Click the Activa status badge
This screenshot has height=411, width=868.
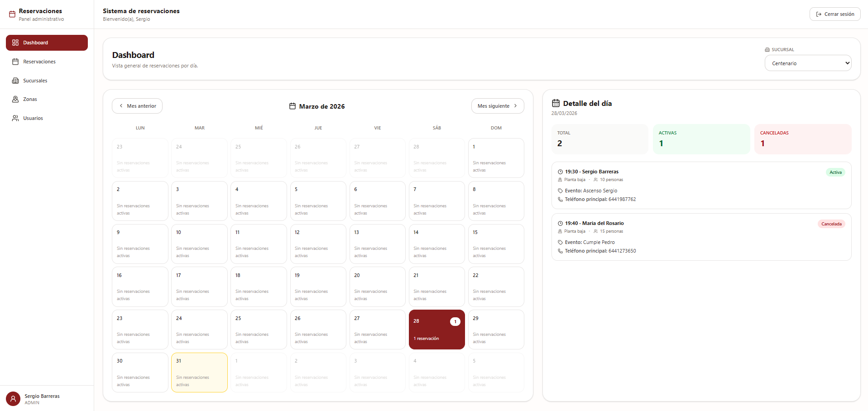point(835,172)
